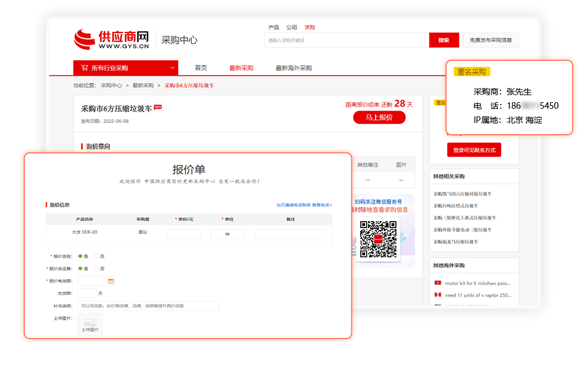Viewport: 588px width, 380px height.
Task: Click the 登录可见联系方式 button
Action: (x=474, y=151)
